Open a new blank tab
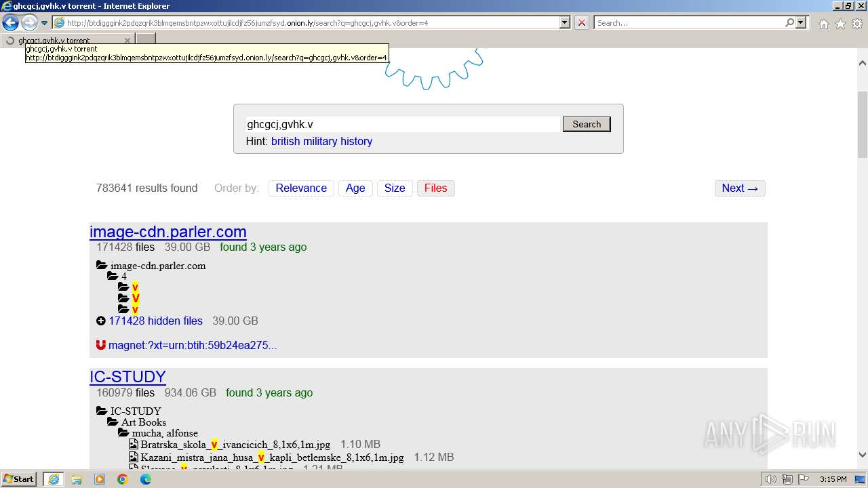 [x=146, y=39]
